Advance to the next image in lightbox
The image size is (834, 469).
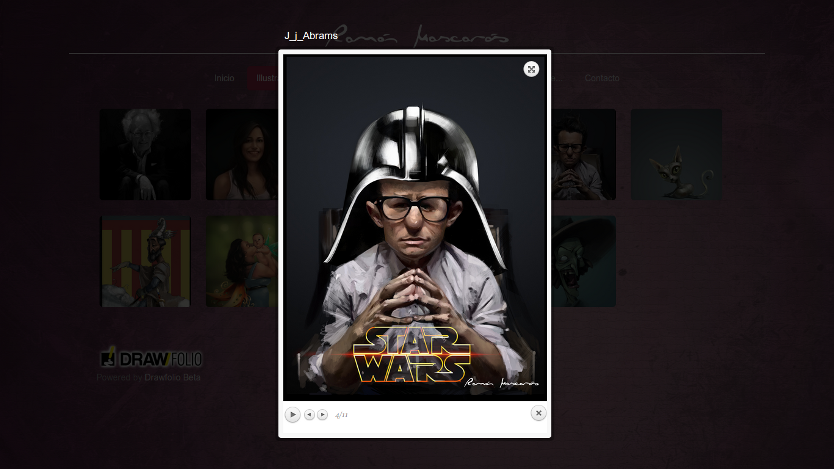click(322, 414)
